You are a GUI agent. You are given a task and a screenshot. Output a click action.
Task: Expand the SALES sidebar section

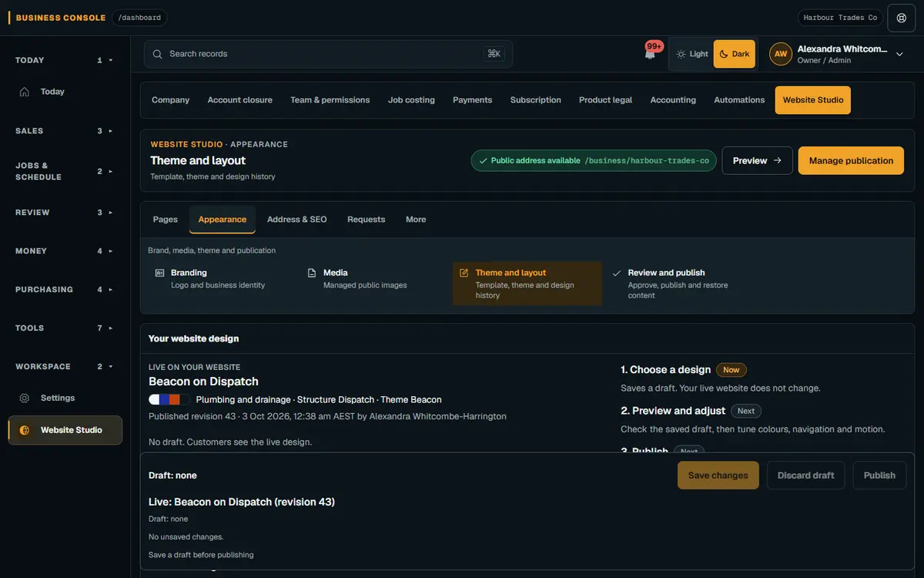(x=65, y=131)
